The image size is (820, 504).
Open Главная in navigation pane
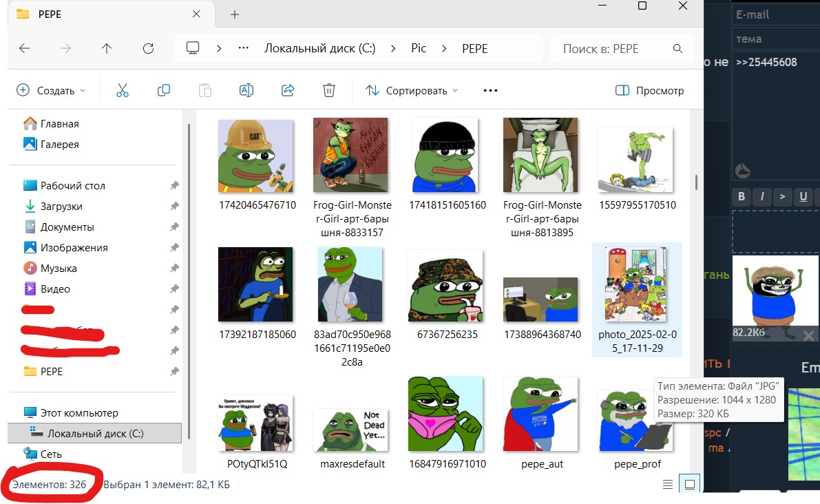[60, 124]
